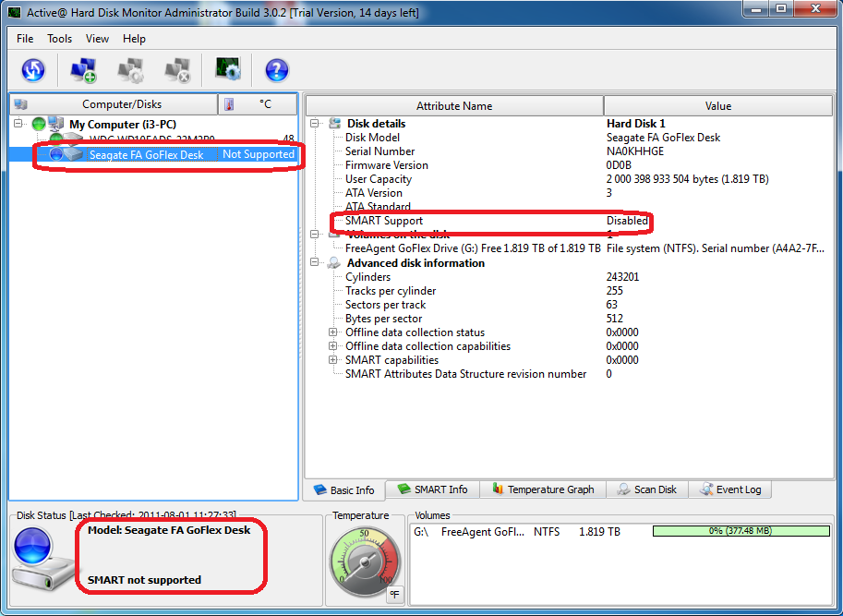
Task: Open the Help menu
Action: (134, 39)
